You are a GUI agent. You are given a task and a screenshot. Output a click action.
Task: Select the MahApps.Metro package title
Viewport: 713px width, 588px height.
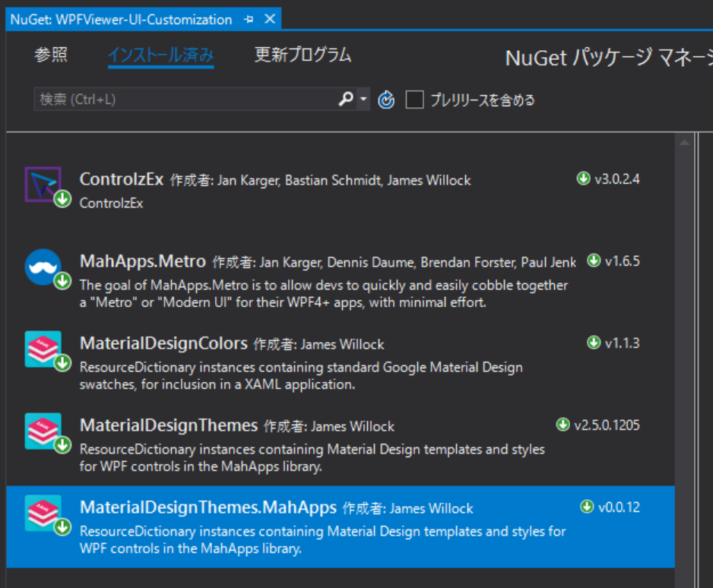pos(143,261)
